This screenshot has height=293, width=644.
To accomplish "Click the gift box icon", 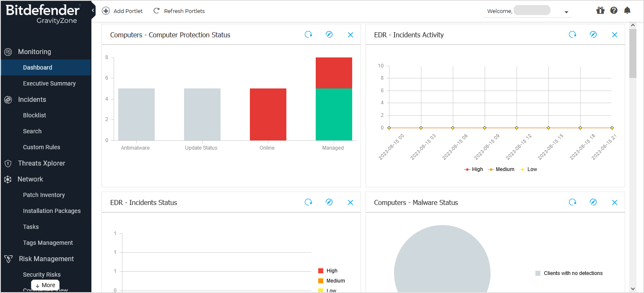I will (600, 10).
